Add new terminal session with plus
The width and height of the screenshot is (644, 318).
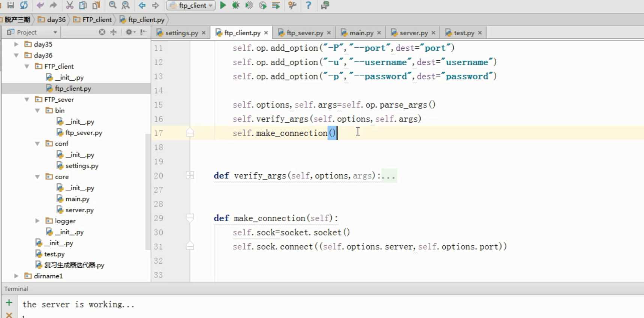pos(9,303)
